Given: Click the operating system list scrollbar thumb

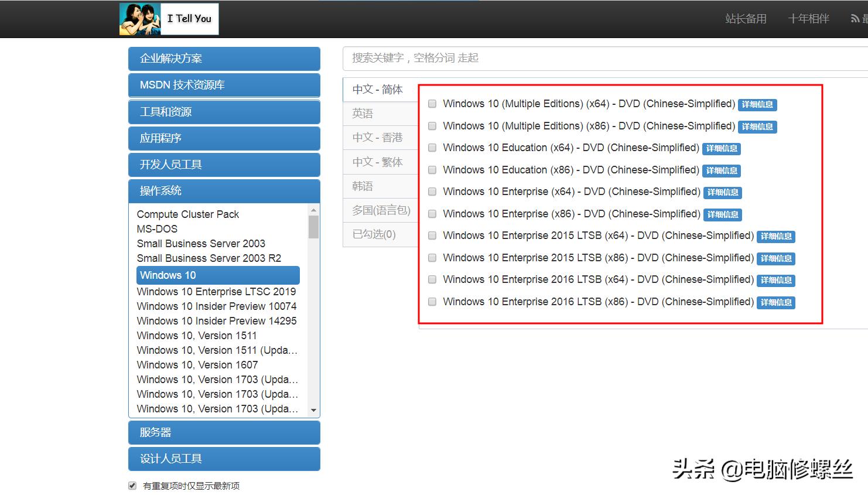Looking at the screenshot, I should [314, 227].
